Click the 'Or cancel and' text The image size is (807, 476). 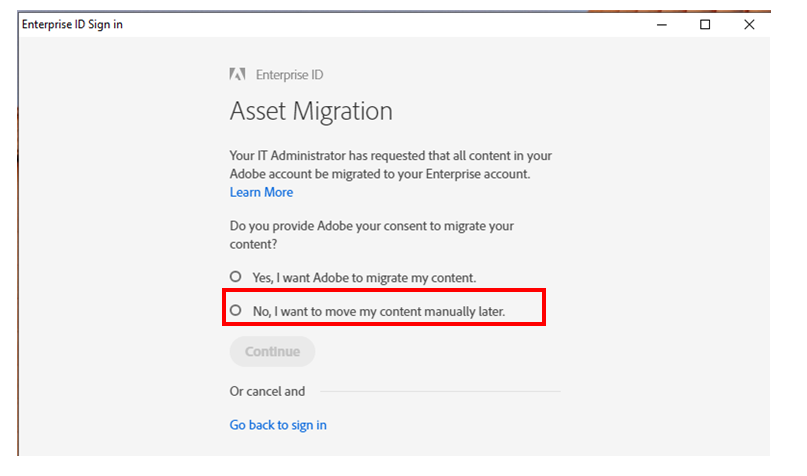tap(267, 391)
